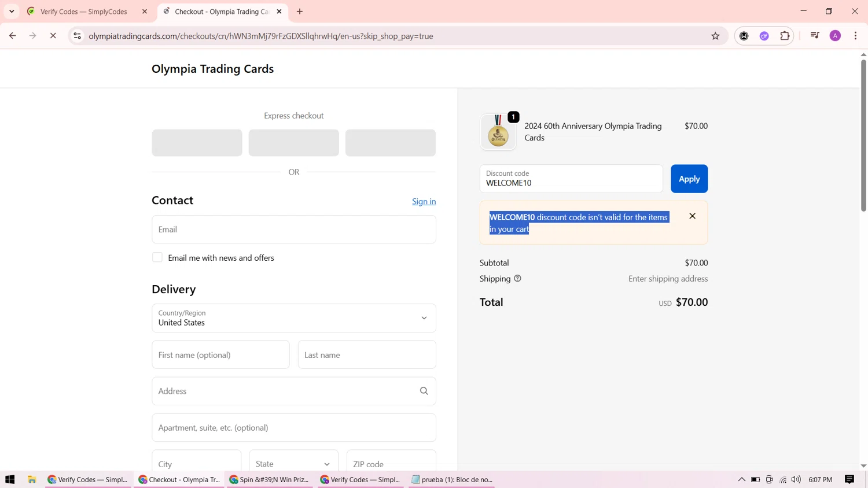Image resolution: width=868 pixels, height=488 pixels.
Task: Click the Apartment, suite, etc. field
Action: (294, 428)
